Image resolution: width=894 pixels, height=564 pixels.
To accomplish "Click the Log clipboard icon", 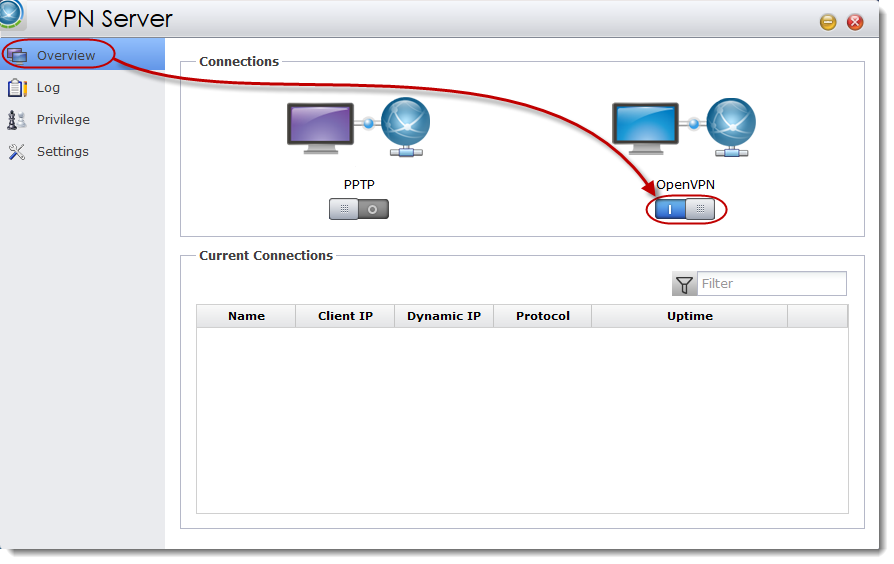I will pos(17,88).
